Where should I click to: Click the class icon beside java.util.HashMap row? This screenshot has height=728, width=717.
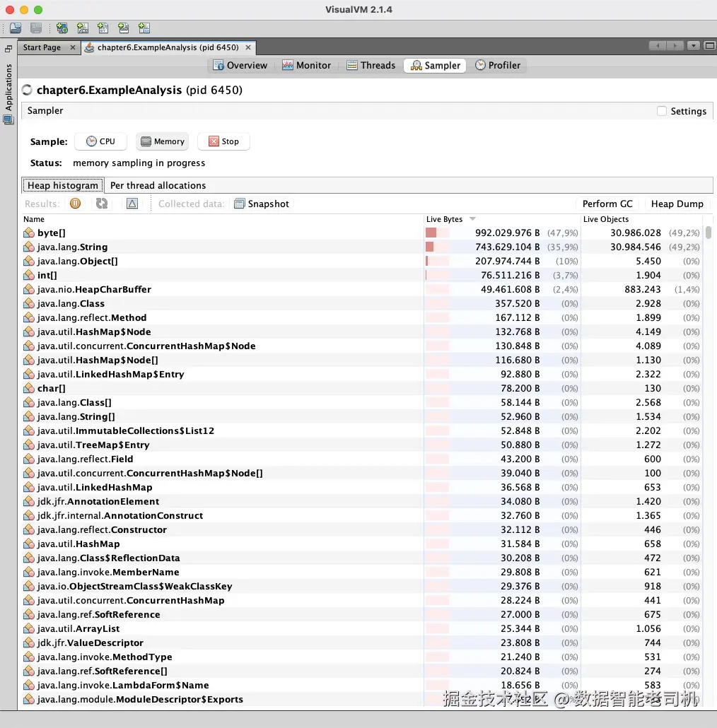[29, 544]
